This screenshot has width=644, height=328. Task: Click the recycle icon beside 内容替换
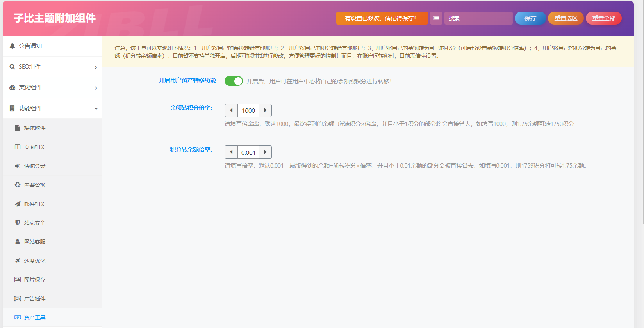point(18,185)
